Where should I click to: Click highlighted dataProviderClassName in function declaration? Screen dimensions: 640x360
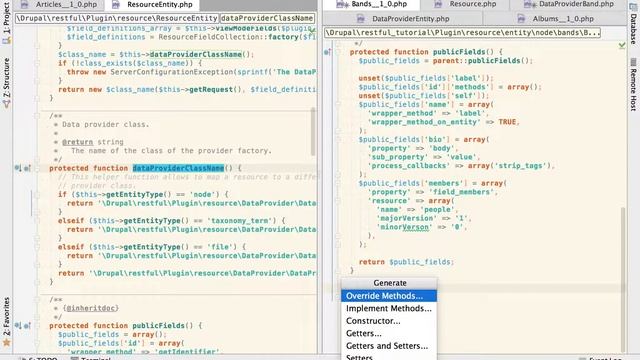[178, 168]
